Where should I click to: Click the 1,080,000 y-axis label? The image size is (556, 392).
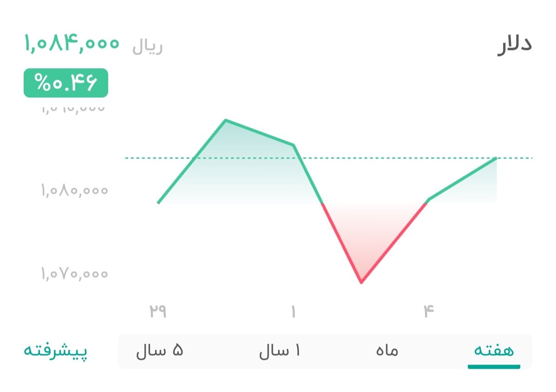[x=74, y=190]
